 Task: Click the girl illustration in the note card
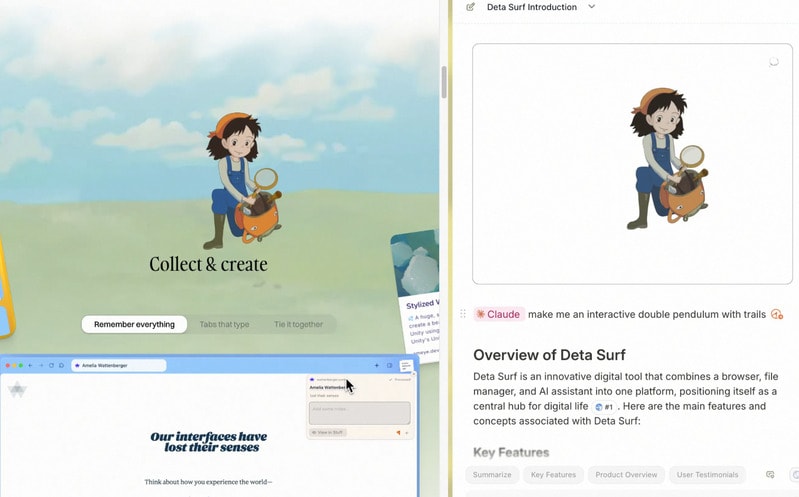coord(667,158)
